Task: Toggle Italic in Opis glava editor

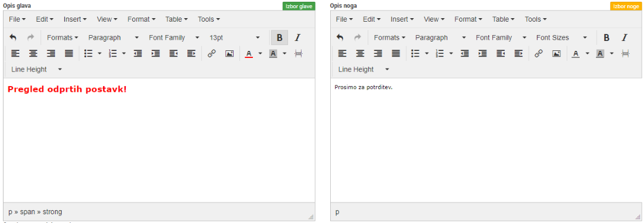Action: [x=297, y=37]
